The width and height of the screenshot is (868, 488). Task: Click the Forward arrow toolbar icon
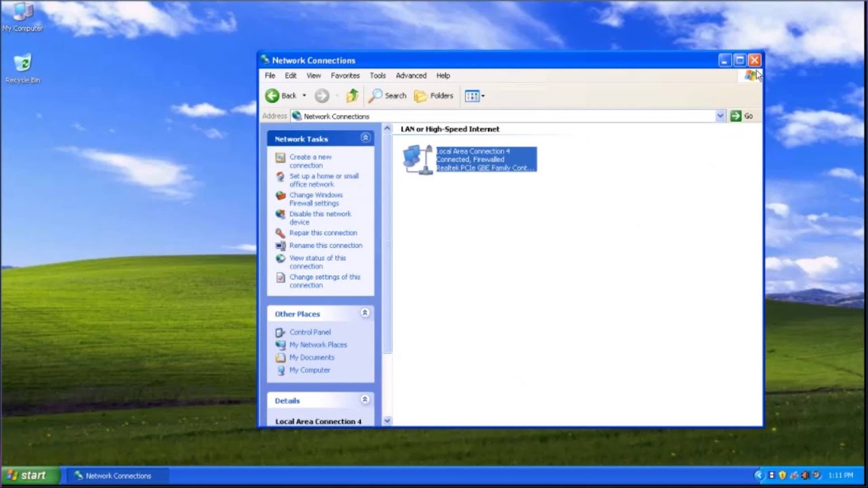322,96
